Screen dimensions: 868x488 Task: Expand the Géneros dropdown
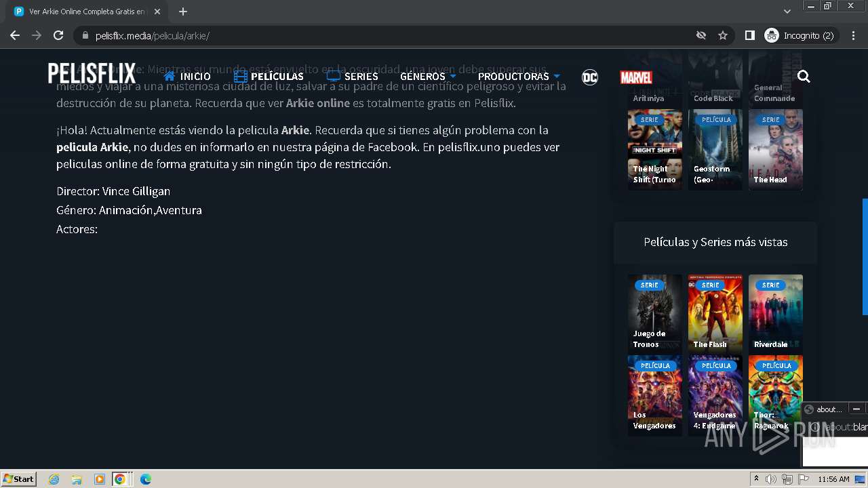point(428,76)
